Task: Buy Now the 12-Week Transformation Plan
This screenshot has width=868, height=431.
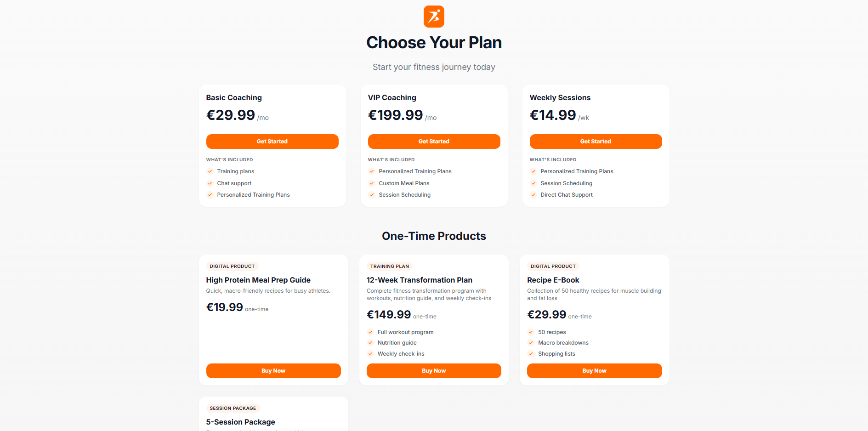Action: pyautogui.click(x=434, y=370)
